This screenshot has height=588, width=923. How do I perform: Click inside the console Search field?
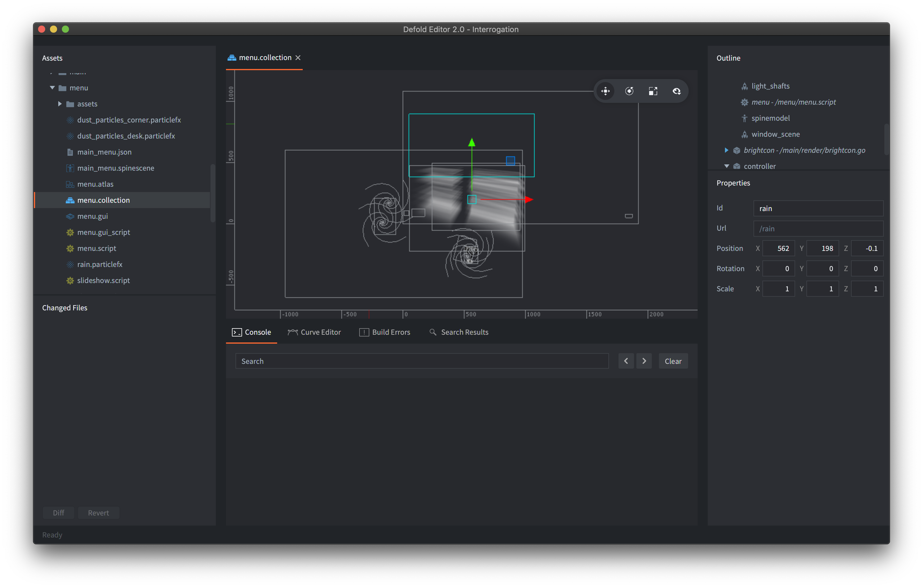[422, 361]
